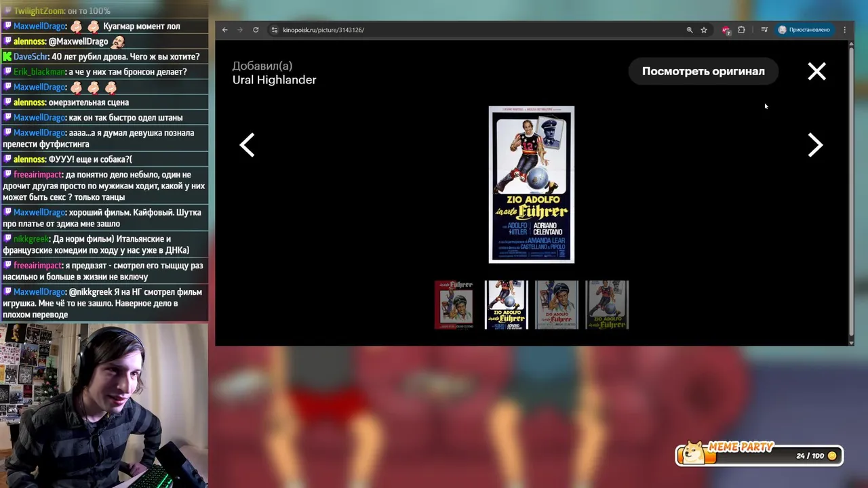Open the media controls toolbar icon
The height and width of the screenshot is (488, 868).
pos(764,30)
